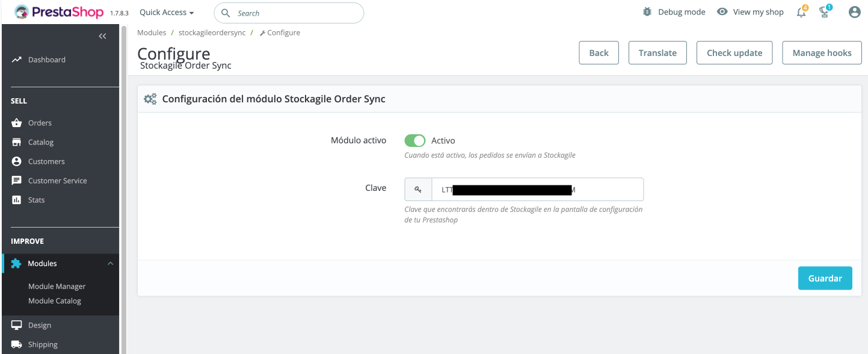
Task: Click the 'Activo' switch label
Action: (443, 140)
